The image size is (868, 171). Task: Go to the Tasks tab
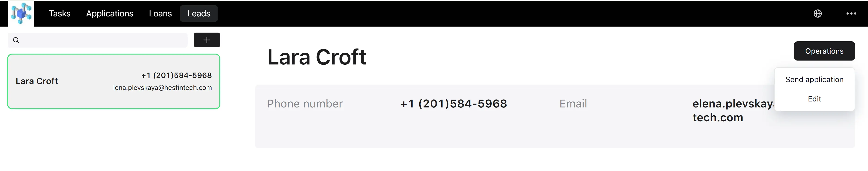click(60, 13)
